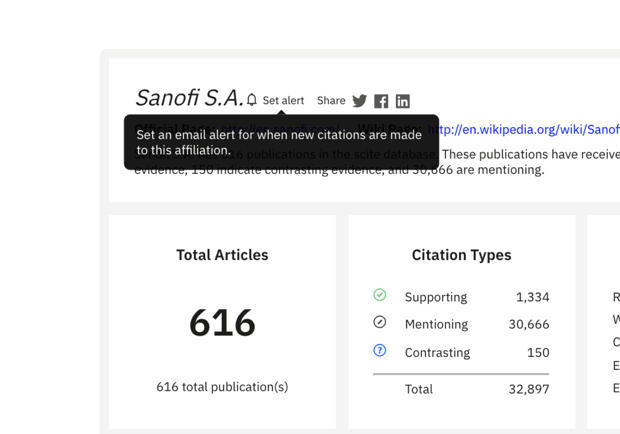Click the Citation Types heading
This screenshot has width=620, height=434.
click(x=461, y=255)
